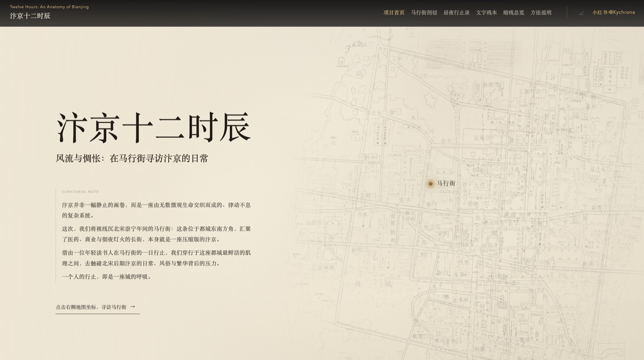
Task: Go to 马行街剖切 section
Action: point(424,12)
